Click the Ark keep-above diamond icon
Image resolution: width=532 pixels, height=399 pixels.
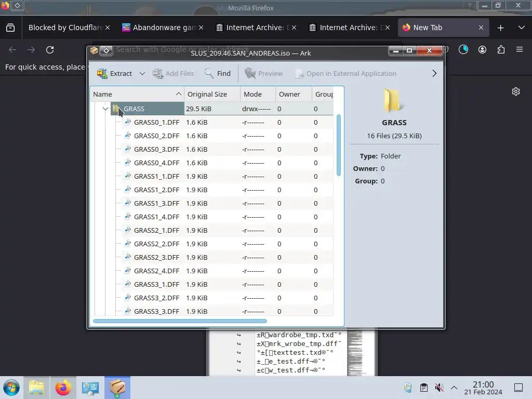tap(106, 51)
